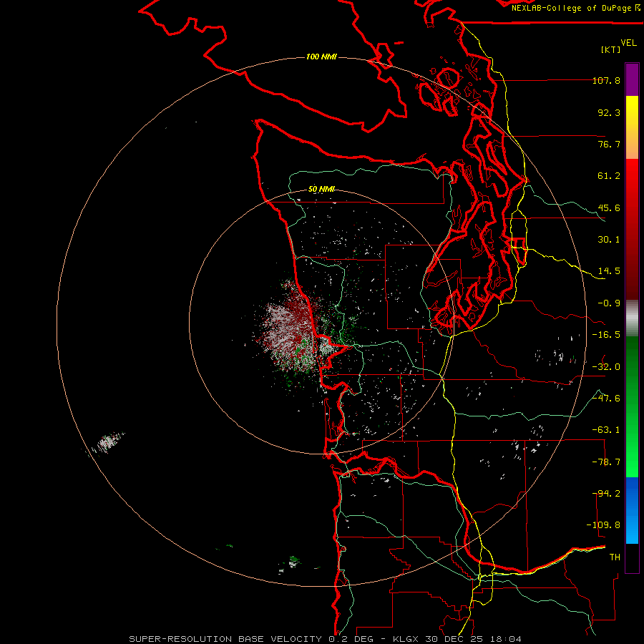Click the 50 NMI range ring label
This screenshot has width=644, height=644.
[321, 190]
